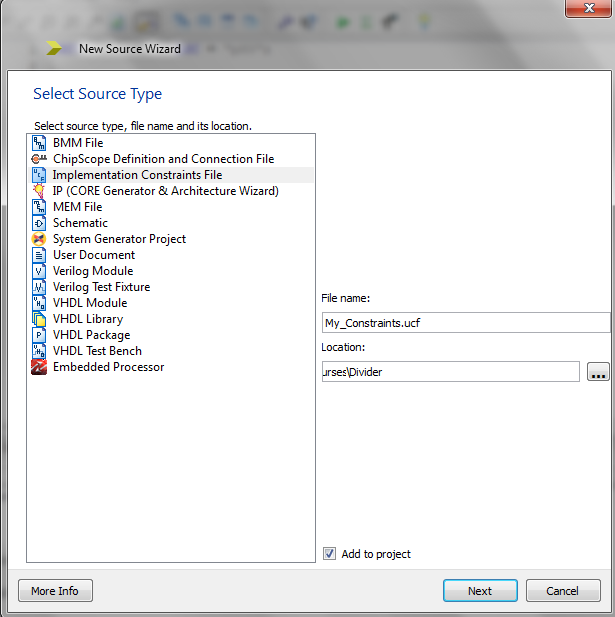The image size is (615, 617).
Task: Select VHDL Module source type
Action: click(90, 303)
